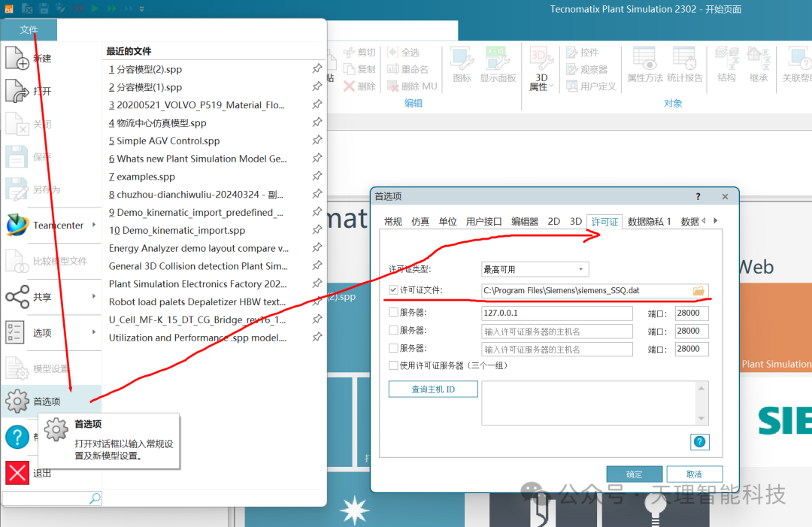Pin 分容模型(2).spp to recent list
812x527 pixels.
click(317, 68)
